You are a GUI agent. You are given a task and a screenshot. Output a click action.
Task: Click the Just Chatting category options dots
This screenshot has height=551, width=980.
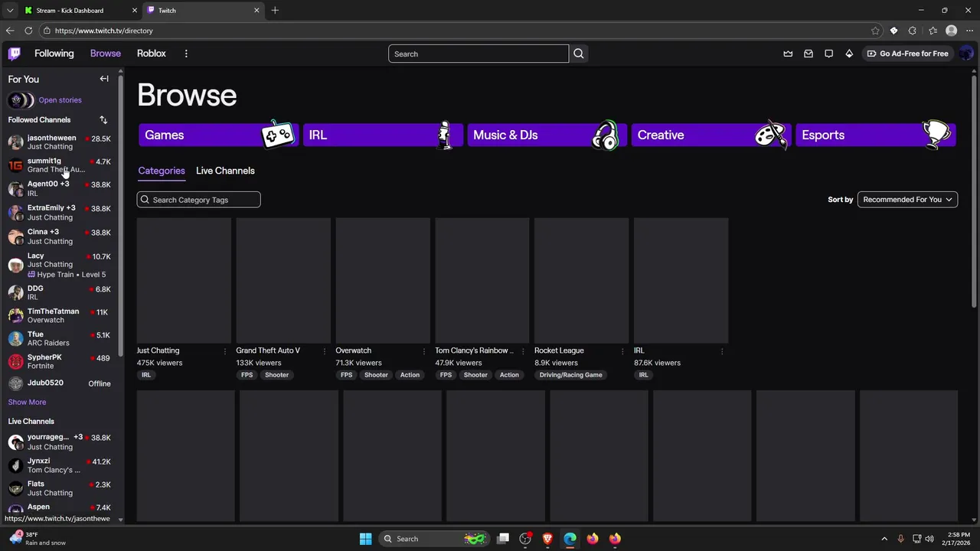224,350
